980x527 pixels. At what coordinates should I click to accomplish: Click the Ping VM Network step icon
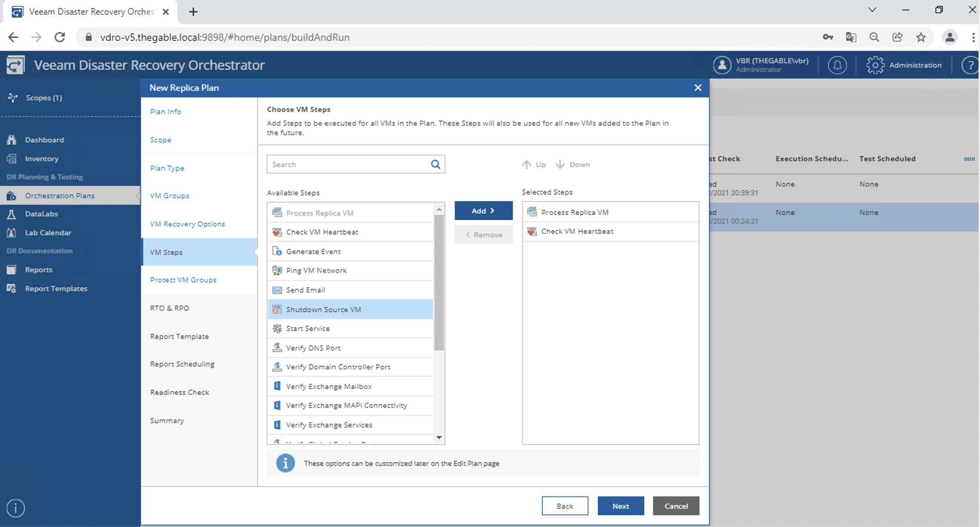[x=277, y=270]
